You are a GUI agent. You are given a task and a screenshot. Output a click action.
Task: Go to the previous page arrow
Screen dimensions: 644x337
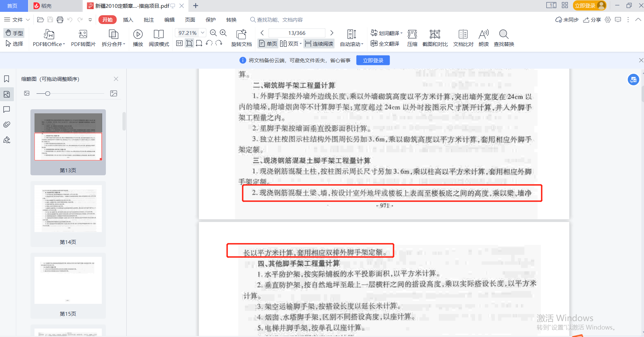[x=262, y=33]
